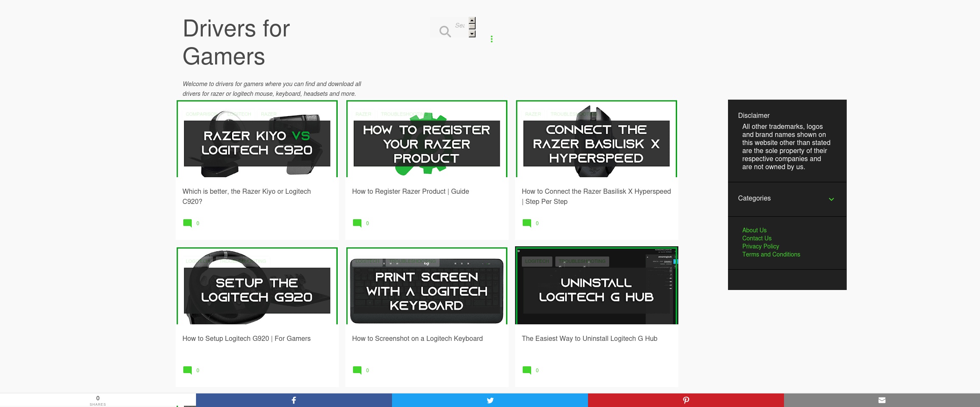Click the search box down arrow
Image resolution: width=980 pixels, height=407 pixels.
pyautogui.click(x=472, y=34)
